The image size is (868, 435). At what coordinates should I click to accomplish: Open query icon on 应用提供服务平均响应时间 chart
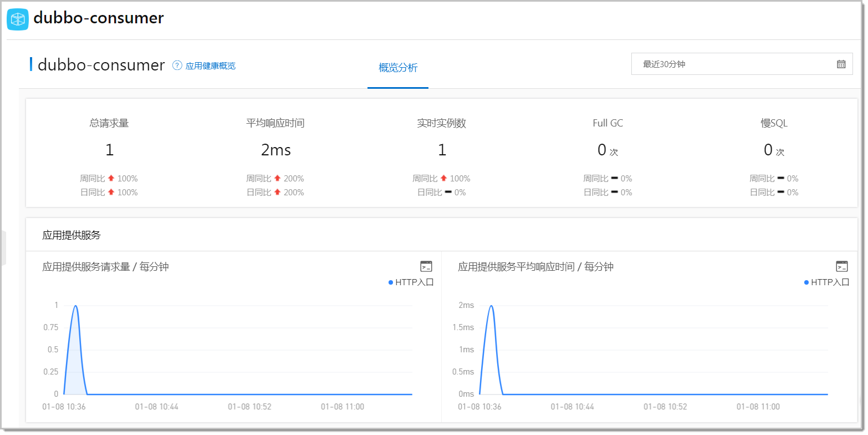[842, 266]
